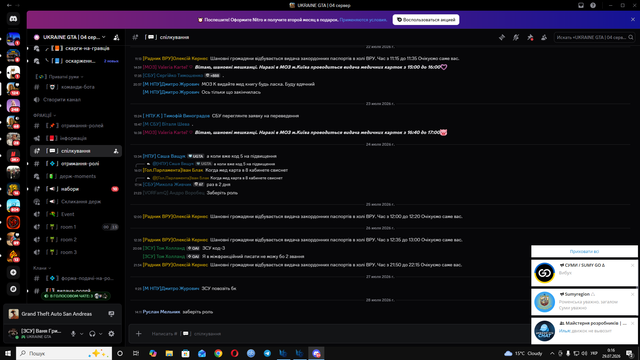Click the create invite icon on спілкування channel
The image size is (640, 360).
click(x=116, y=151)
